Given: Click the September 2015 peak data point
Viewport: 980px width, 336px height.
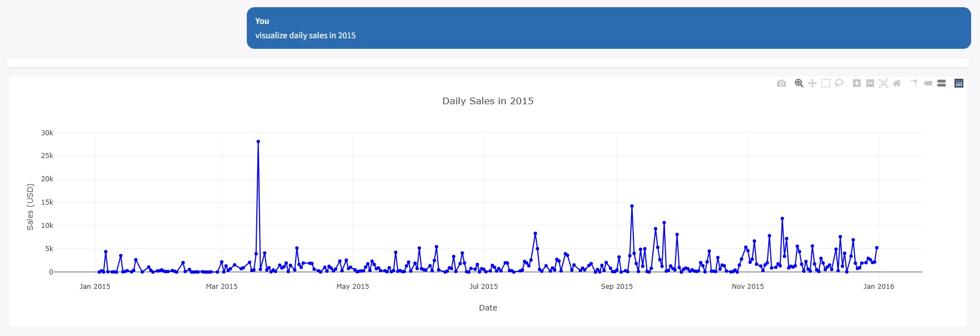Looking at the screenshot, I should tap(632, 206).
